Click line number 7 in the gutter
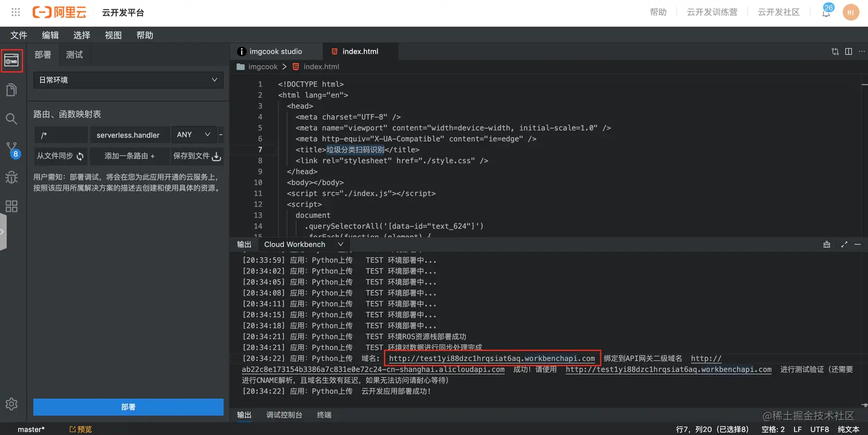 (x=259, y=150)
